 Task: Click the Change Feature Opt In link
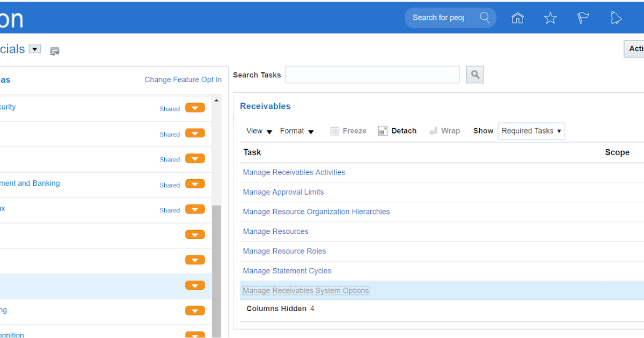(x=183, y=79)
